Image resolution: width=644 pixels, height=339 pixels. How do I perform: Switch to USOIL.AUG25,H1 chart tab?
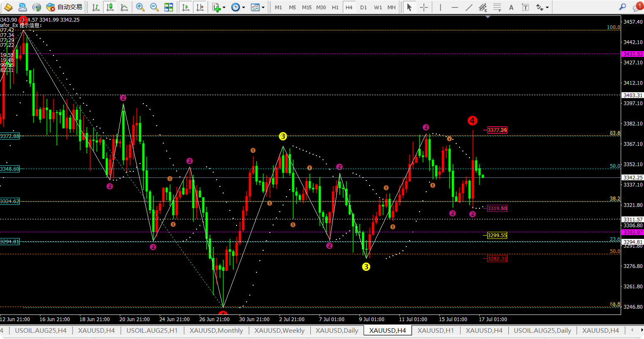pos(152,331)
